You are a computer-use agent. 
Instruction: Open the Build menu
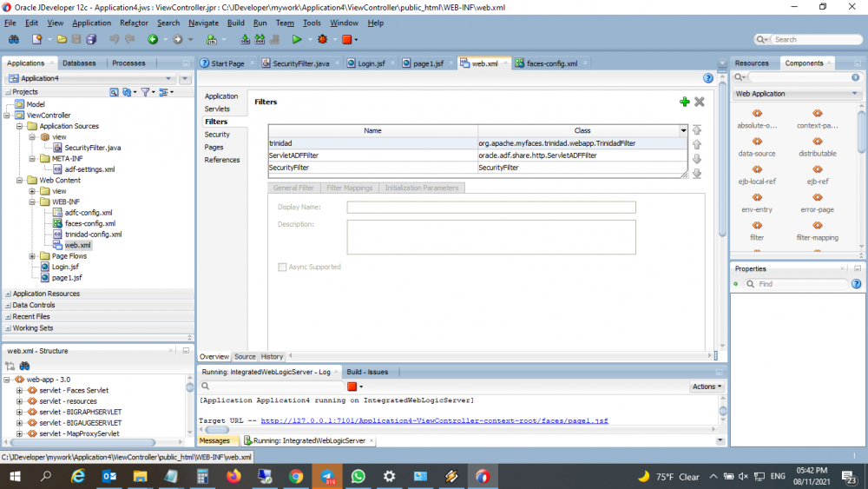(235, 23)
